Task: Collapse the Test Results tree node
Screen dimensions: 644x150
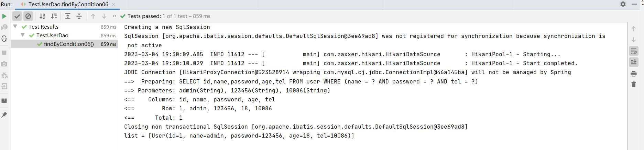Action: (x=15, y=27)
